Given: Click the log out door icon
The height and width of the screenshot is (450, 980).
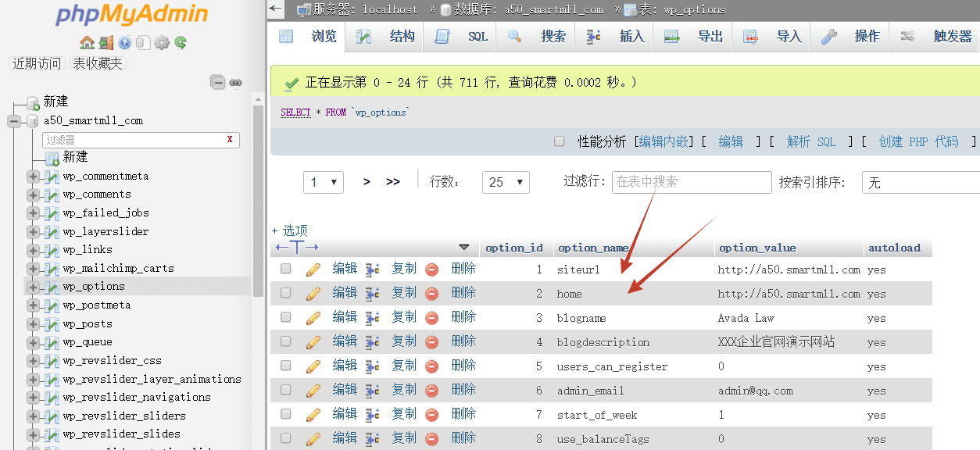Looking at the screenshot, I should (106, 43).
